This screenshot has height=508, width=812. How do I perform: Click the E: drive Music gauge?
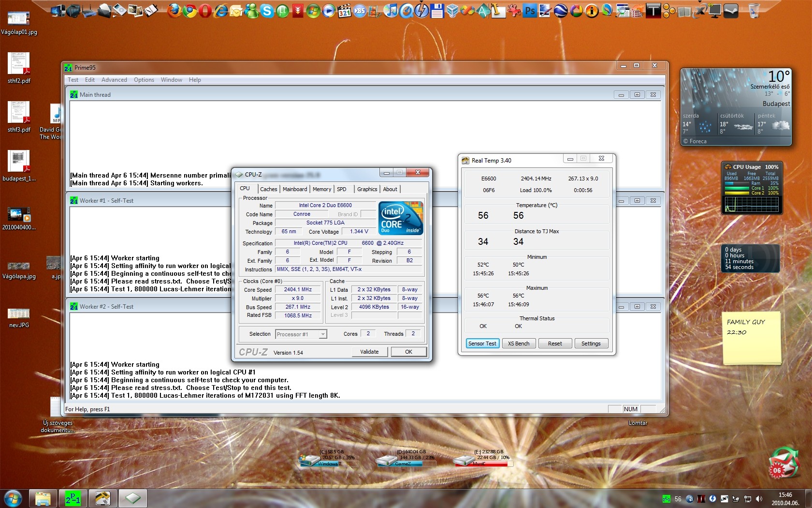(482, 458)
